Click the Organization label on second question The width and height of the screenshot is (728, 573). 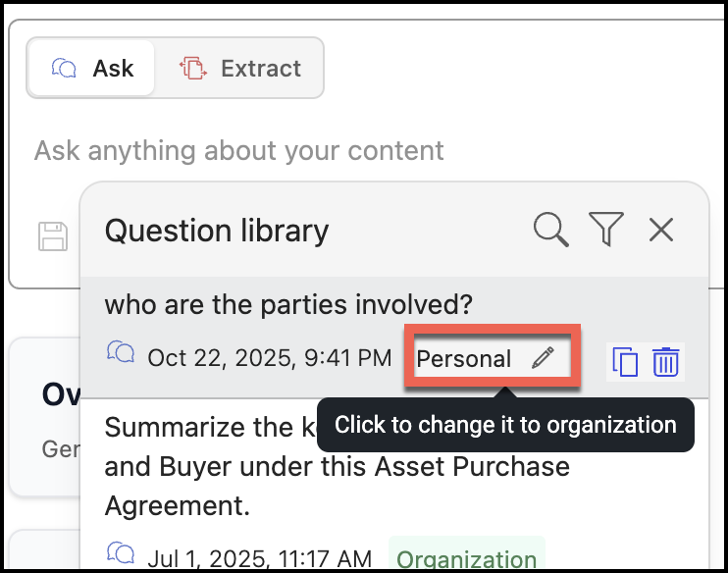[467, 556]
